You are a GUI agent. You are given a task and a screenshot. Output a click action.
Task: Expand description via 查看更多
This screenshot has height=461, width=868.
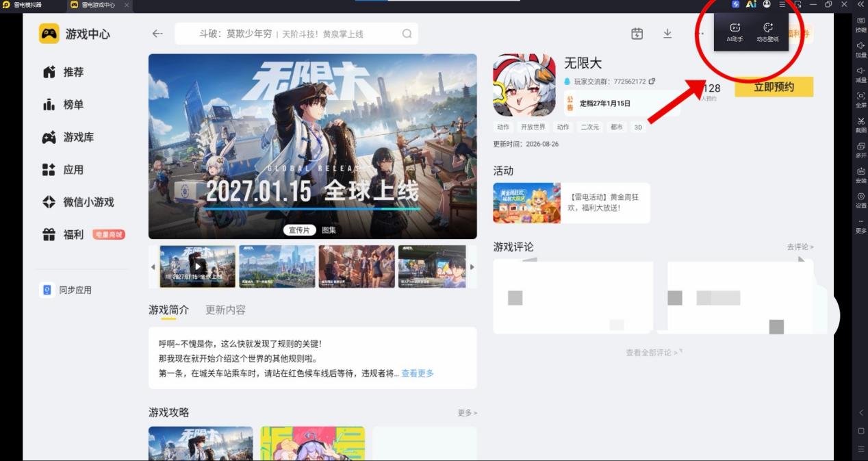[418, 373]
